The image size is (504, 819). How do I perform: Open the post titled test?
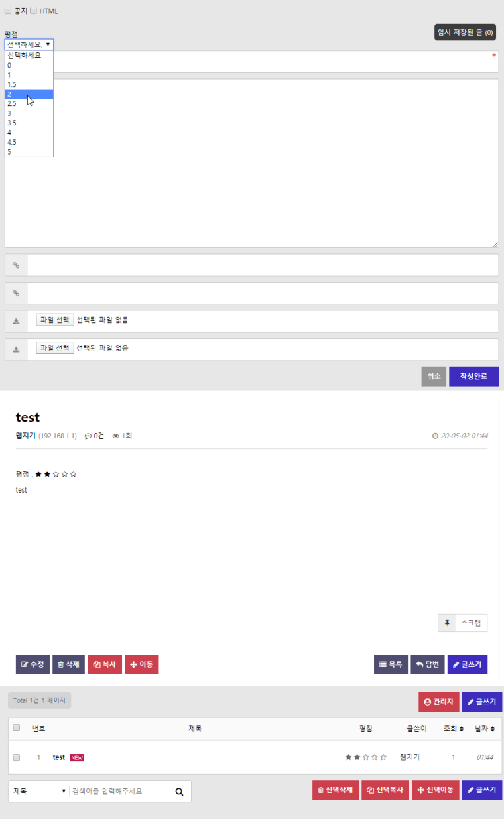[x=58, y=757]
